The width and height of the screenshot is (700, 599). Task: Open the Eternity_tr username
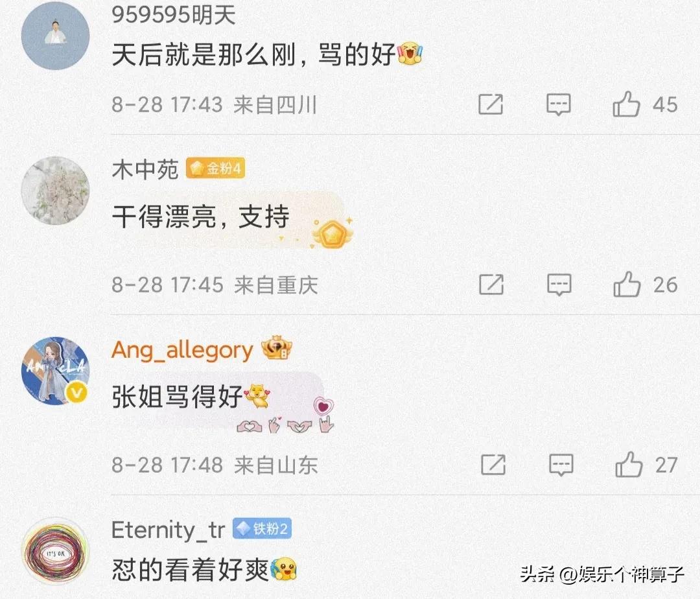click(x=169, y=530)
